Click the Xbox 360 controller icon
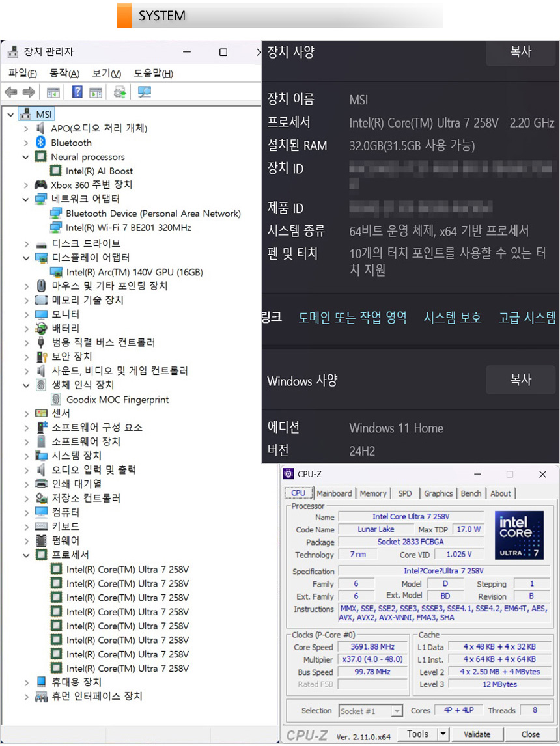560x746 pixels. click(41, 185)
